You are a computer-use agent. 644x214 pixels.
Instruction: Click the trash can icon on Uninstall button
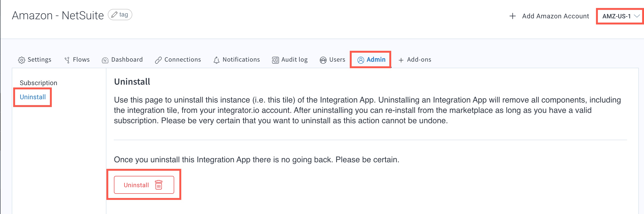click(x=159, y=185)
